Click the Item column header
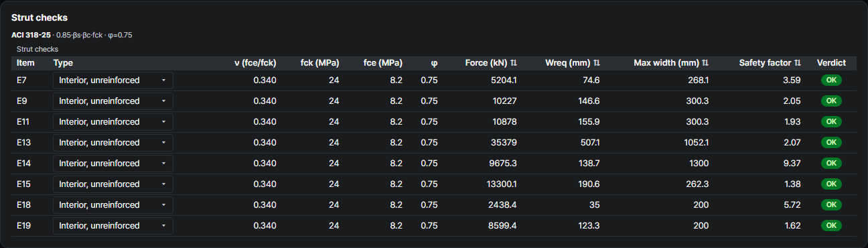868x248 pixels. pos(25,63)
